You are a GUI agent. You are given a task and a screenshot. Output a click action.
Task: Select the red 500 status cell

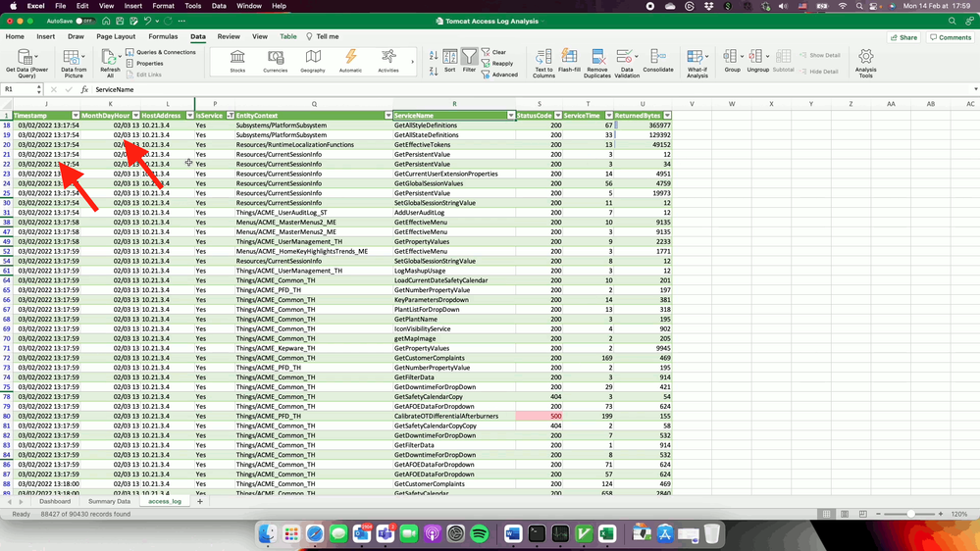tap(540, 416)
